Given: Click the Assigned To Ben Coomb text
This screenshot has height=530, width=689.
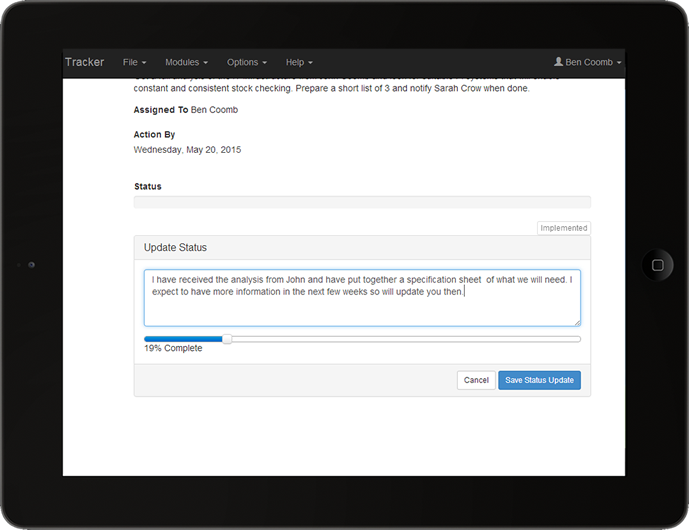Looking at the screenshot, I should [x=186, y=110].
